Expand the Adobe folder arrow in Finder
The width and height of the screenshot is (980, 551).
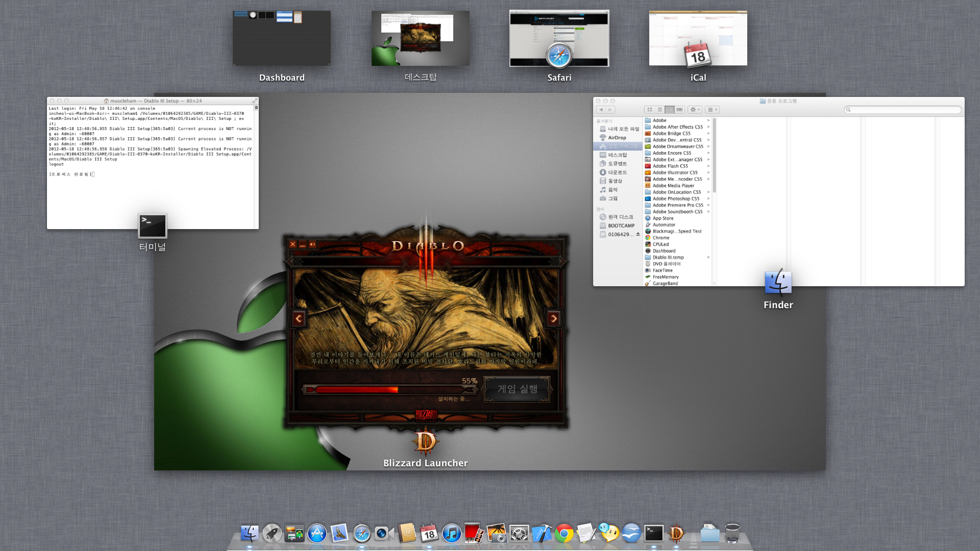tap(708, 120)
